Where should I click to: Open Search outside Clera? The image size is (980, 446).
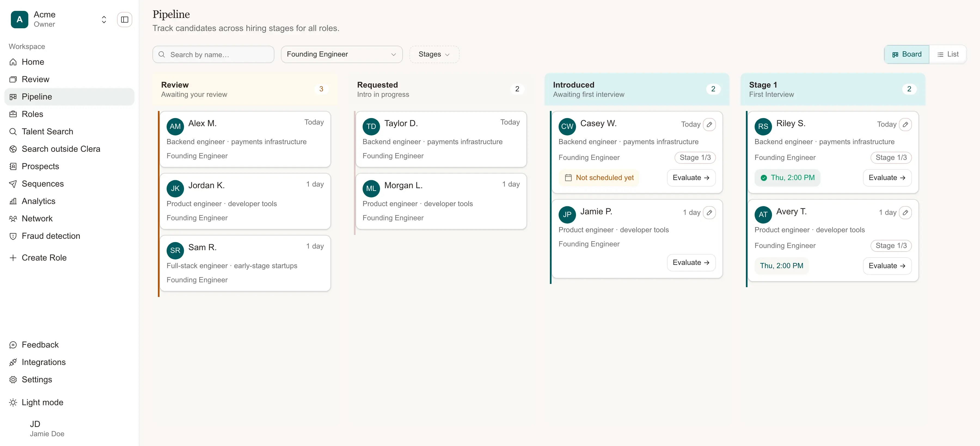click(69, 149)
